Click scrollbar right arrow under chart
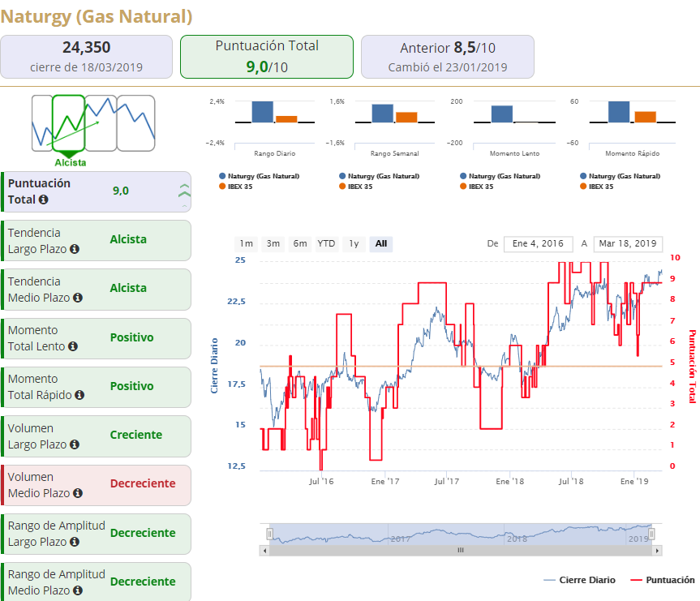This screenshot has height=601, width=700. point(657,551)
